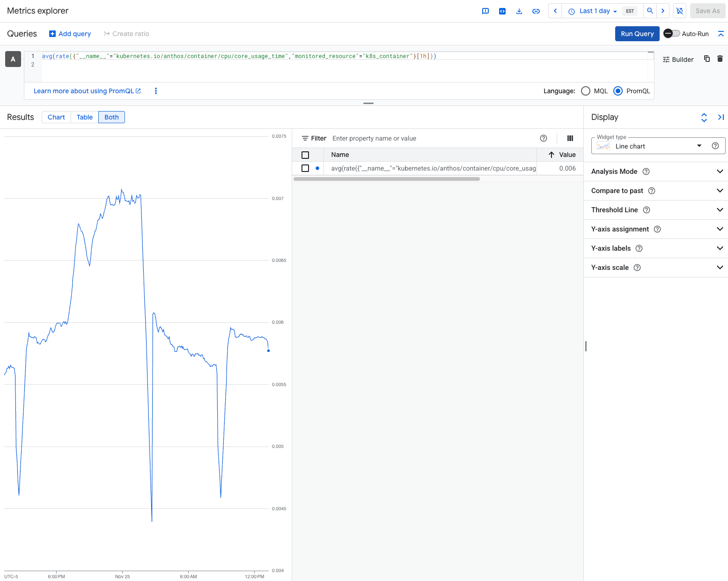Viewport: 728px width, 581px height.
Task: Switch to the Table tab
Action: pos(84,117)
